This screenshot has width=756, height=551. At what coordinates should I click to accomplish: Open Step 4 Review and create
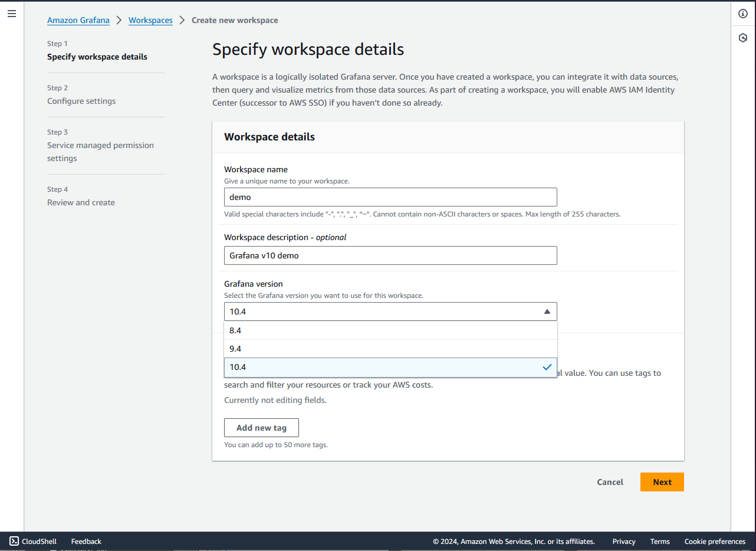(81, 202)
